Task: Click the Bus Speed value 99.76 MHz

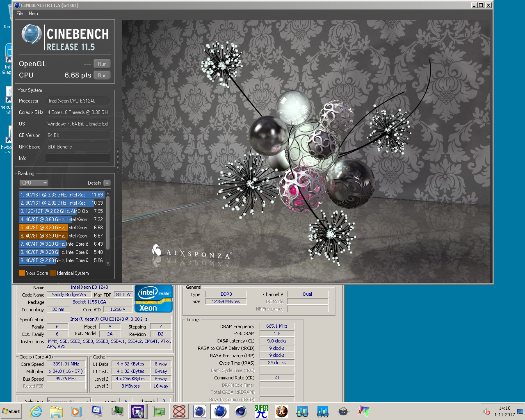Action: 66,379
